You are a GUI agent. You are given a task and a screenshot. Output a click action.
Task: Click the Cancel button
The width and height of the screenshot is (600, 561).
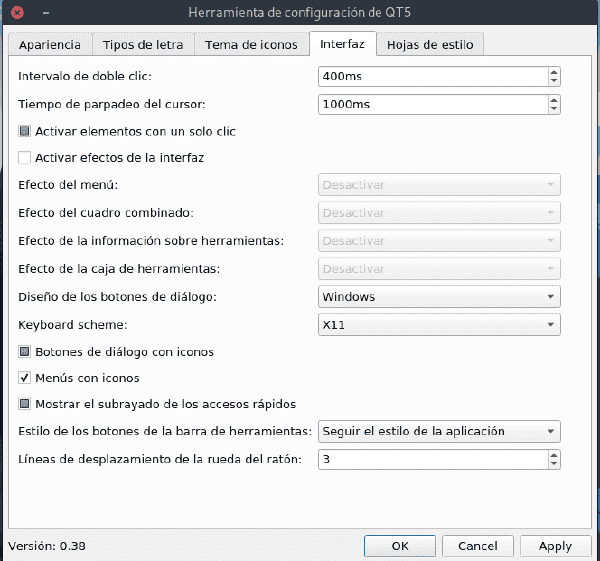tap(478, 546)
